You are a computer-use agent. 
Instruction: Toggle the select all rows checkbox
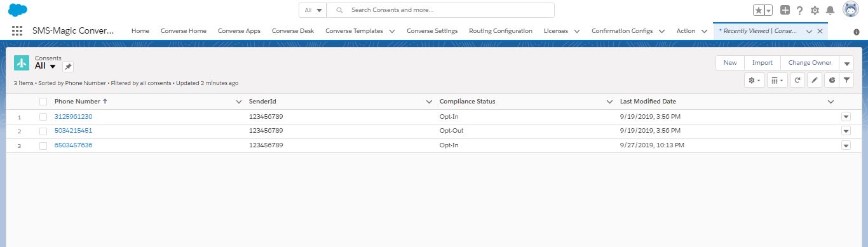(43, 102)
